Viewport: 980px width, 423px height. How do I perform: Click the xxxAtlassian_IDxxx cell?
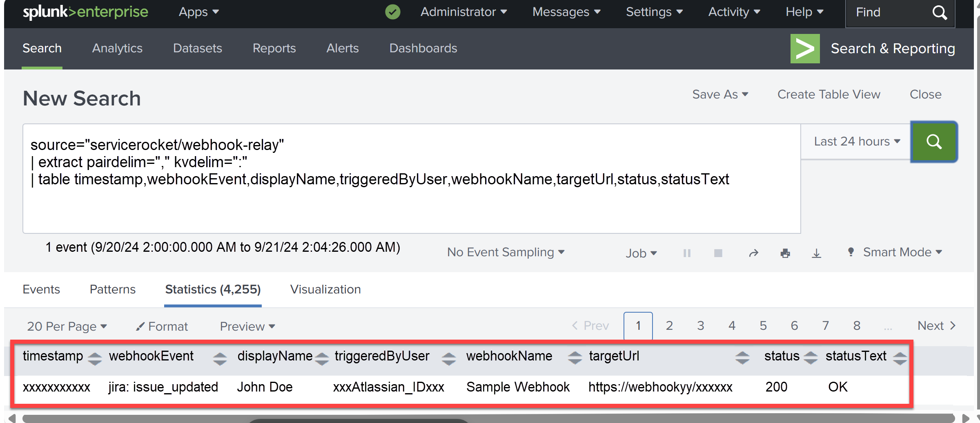tap(388, 387)
